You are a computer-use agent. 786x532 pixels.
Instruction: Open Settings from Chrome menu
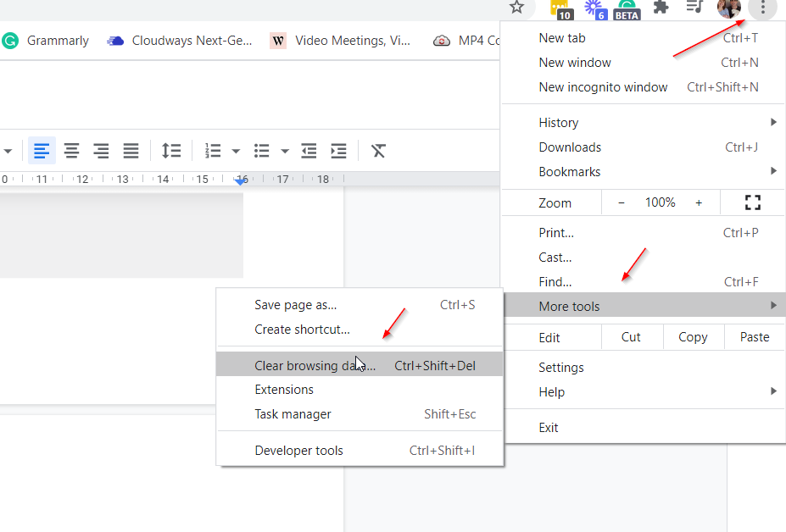644,368
